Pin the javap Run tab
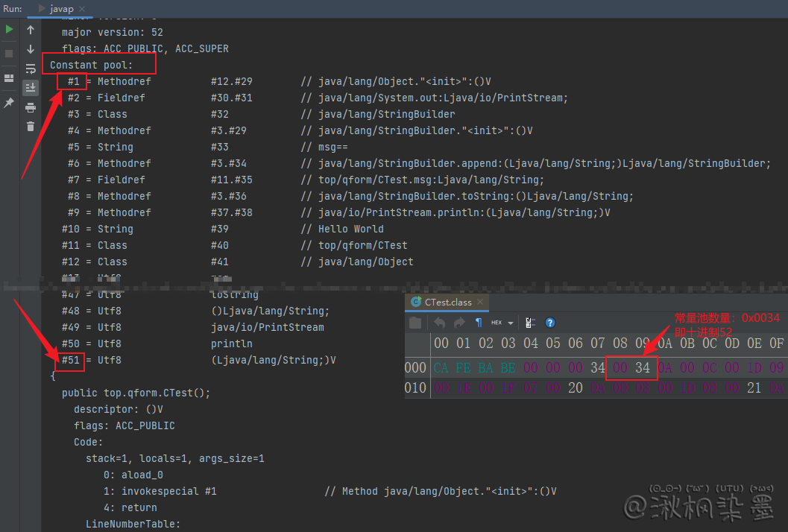The image size is (788, 532). click(x=9, y=103)
